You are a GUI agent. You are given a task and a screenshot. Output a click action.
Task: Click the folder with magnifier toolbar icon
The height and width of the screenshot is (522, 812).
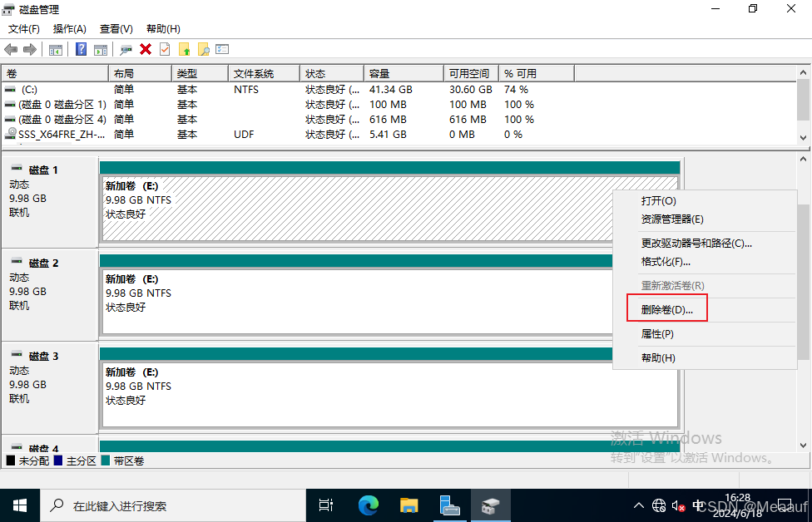click(x=204, y=50)
